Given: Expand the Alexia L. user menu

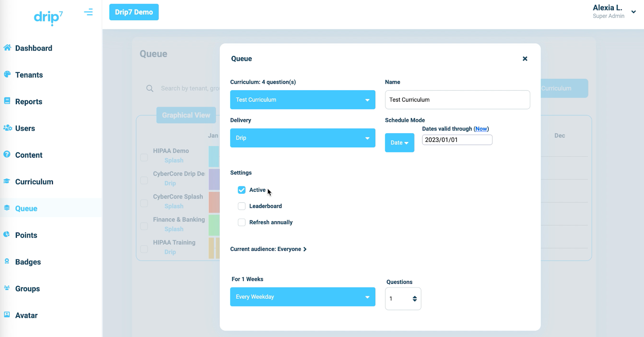Looking at the screenshot, I should click(634, 12).
